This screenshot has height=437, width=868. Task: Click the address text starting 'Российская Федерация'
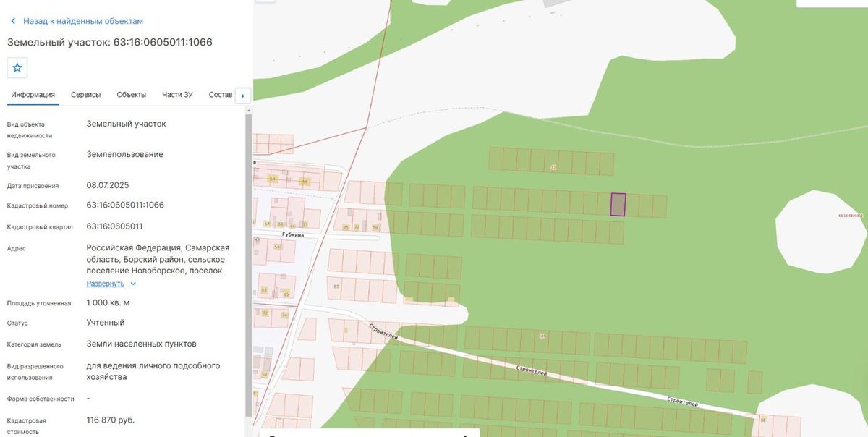click(158, 259)
